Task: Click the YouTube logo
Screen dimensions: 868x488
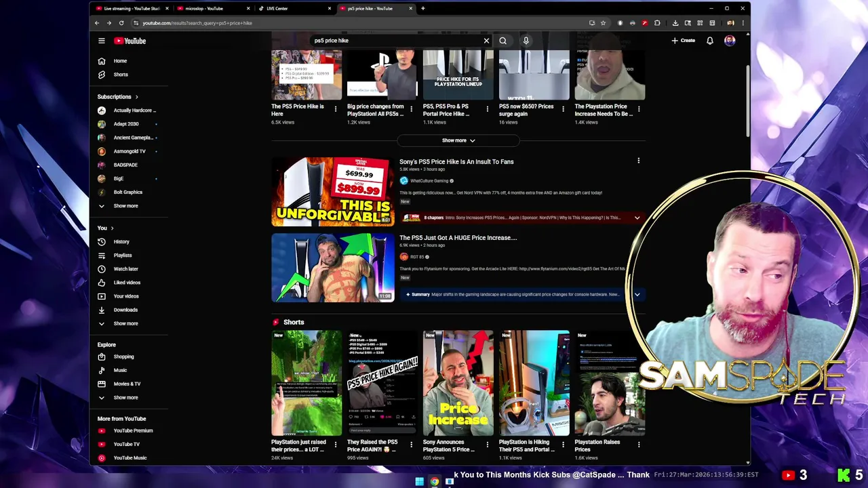Action: pyautogui.click(x=130, y=41)
